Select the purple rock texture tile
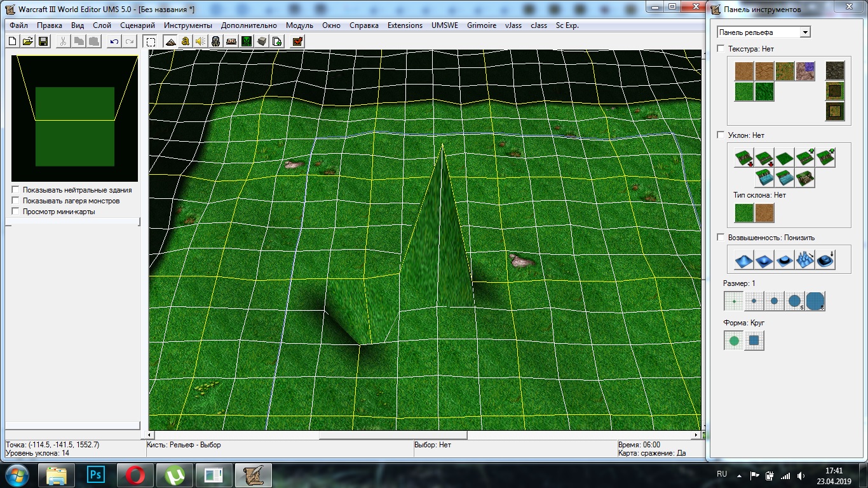This screenshot has height=488, width=868. point(805,71)
